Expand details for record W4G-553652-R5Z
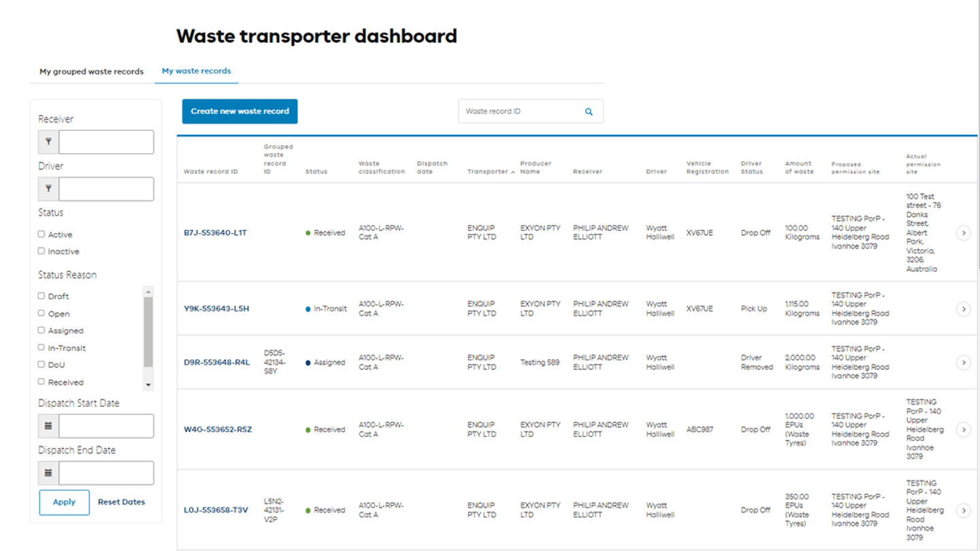This screenshot has height=551, width=980. coord(964,429)
